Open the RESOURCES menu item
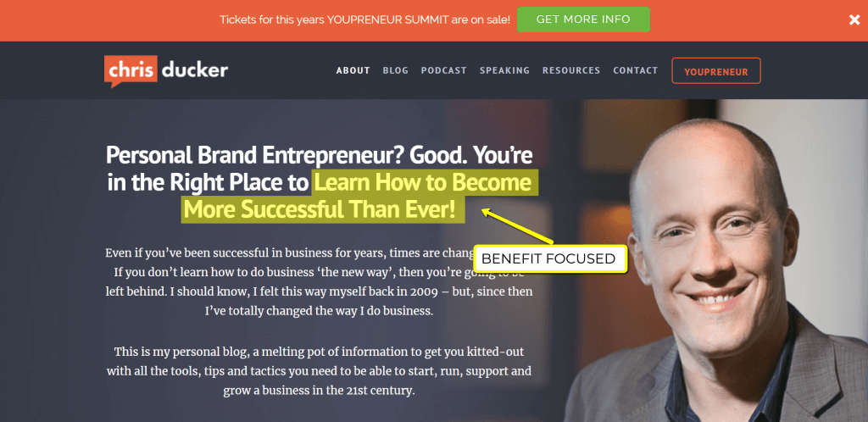 coord(571,70)
